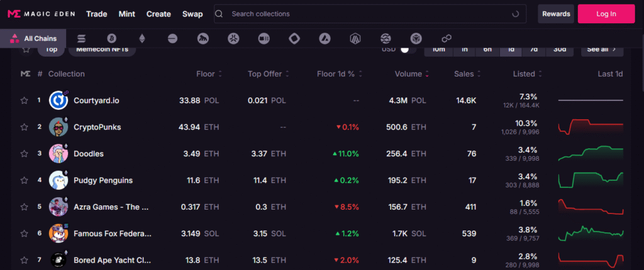This screenshot has height=270, width=644.
Task: Switch to the Memecoin NFTs tab
Action: point(103,50)
